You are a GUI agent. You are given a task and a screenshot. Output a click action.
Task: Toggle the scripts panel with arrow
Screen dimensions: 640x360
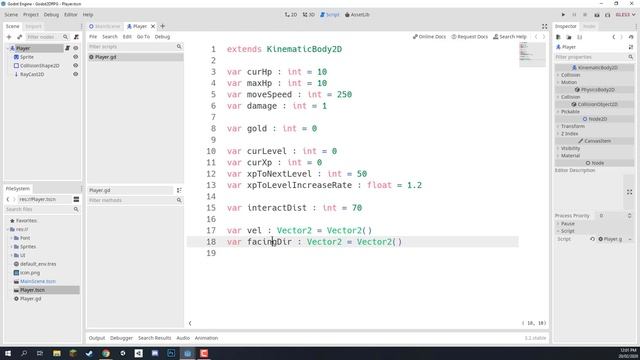pyautogui.click(x=190, y=323)
